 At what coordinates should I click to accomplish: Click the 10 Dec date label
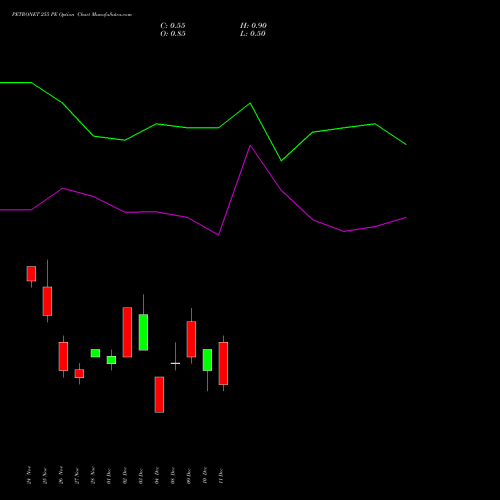pos(205,475)
